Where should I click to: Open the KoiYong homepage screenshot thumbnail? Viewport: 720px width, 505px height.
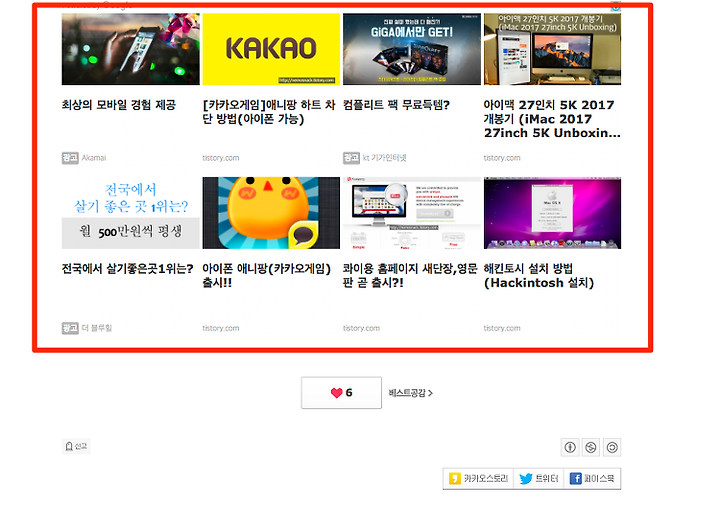(411, 213)
